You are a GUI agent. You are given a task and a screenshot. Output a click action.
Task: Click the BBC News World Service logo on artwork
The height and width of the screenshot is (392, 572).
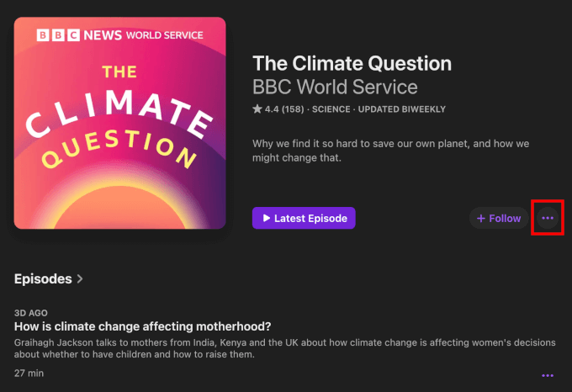[x=120, y=35]
